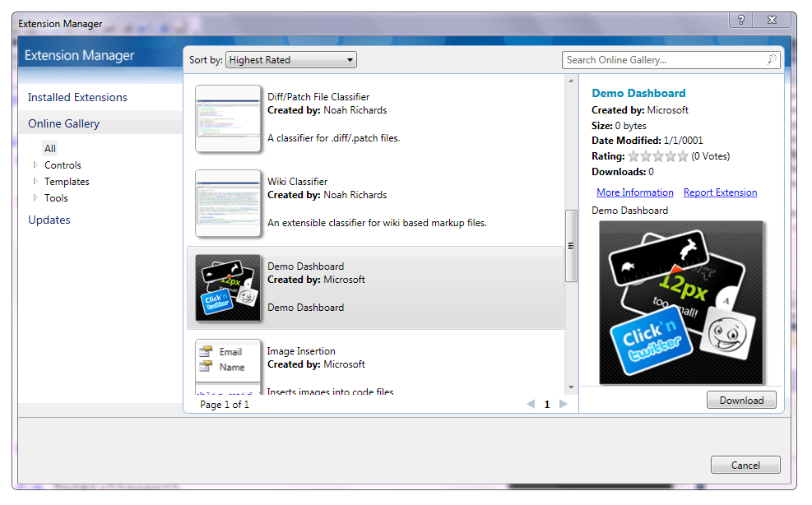Expand the Templates category
Screen dimensions: 812x505
tap(35, 182)
